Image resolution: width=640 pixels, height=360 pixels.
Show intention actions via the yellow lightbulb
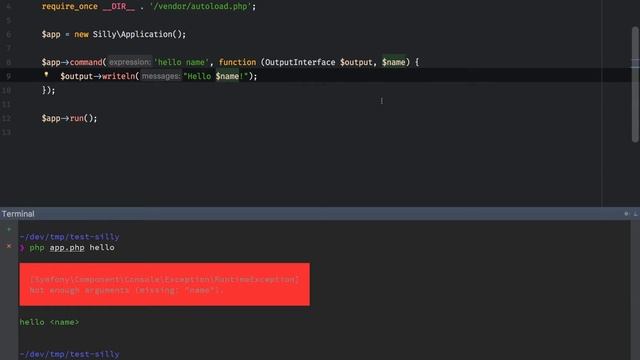[46, 75]
